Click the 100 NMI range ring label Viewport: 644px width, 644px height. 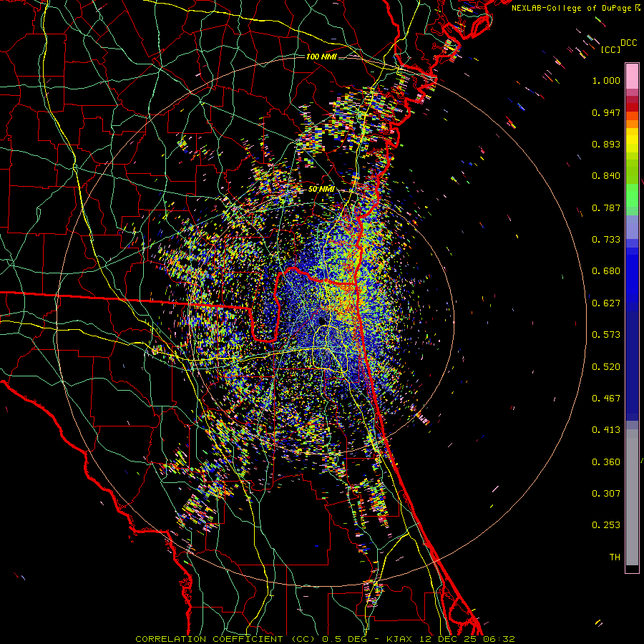(x=321, y=57)
